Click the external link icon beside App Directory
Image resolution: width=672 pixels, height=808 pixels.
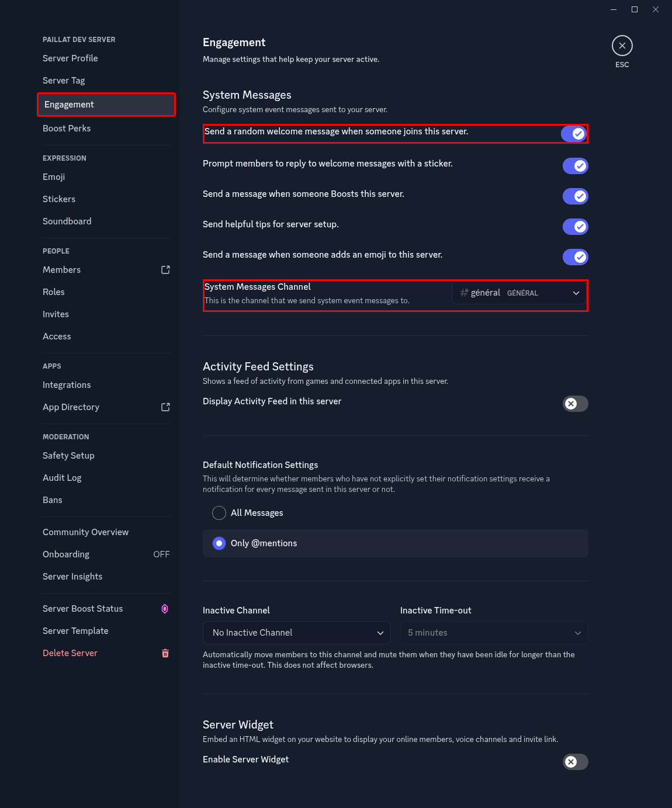pos(165,407)
